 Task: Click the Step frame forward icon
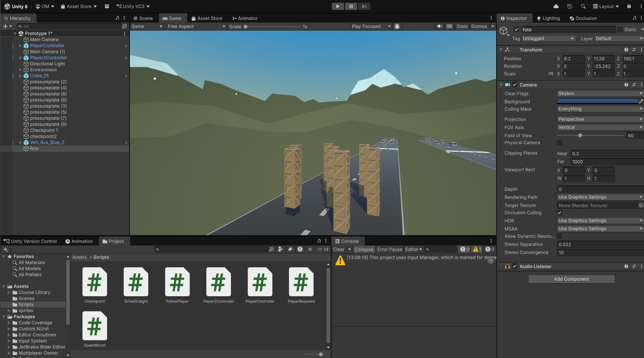364,6
